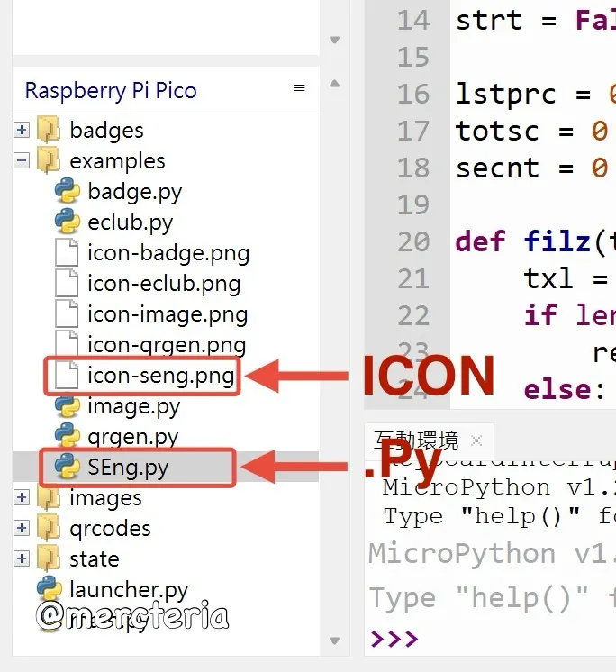The width and height of the screenshot is (616, 672).
Task: Select icon-eclub.png file name
Action: point(164,284)
